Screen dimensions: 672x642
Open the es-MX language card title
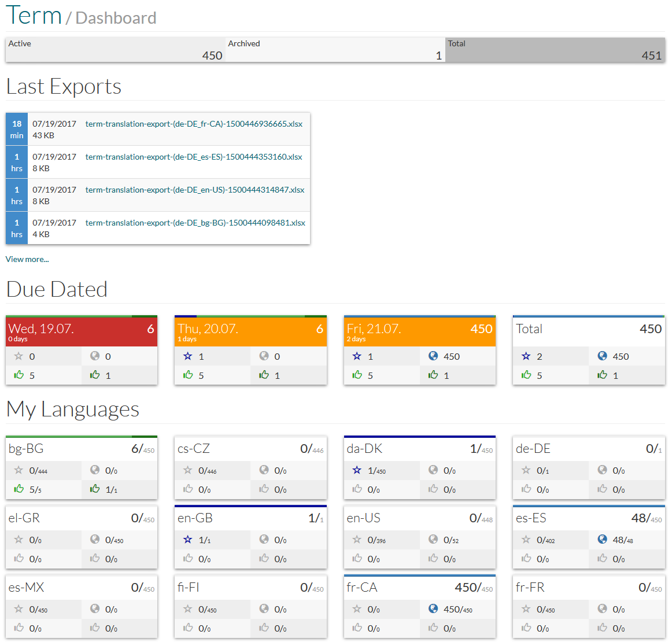[26, 588]
